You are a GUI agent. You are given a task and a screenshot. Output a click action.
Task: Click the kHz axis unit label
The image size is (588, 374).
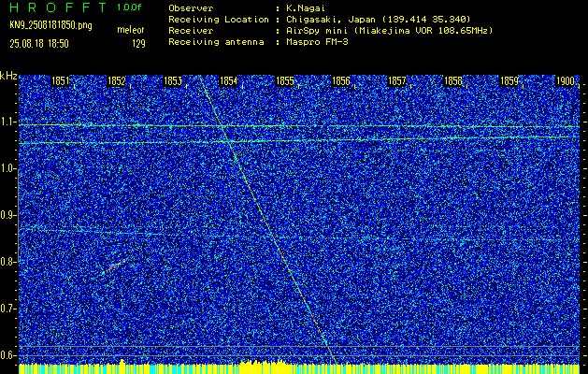[8, 76]
